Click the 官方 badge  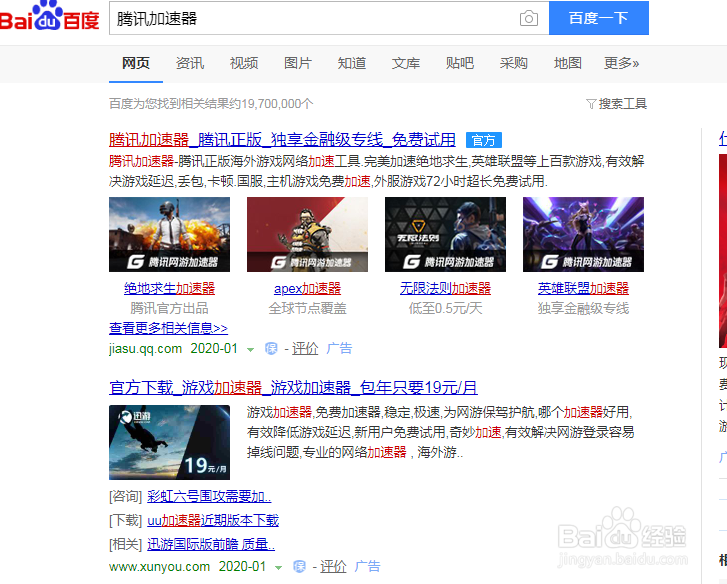coord(484,140)
